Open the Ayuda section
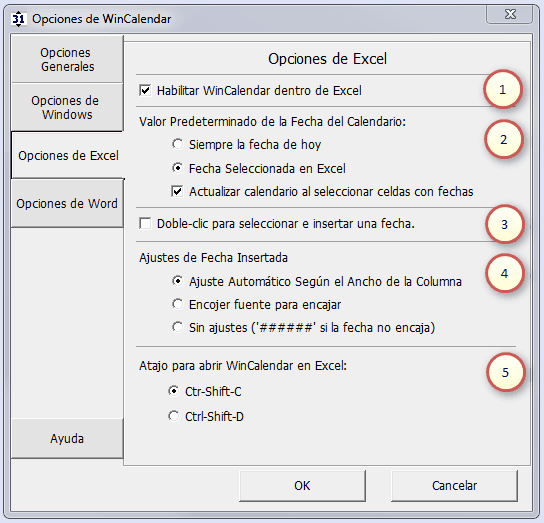 tap(67, 439)
